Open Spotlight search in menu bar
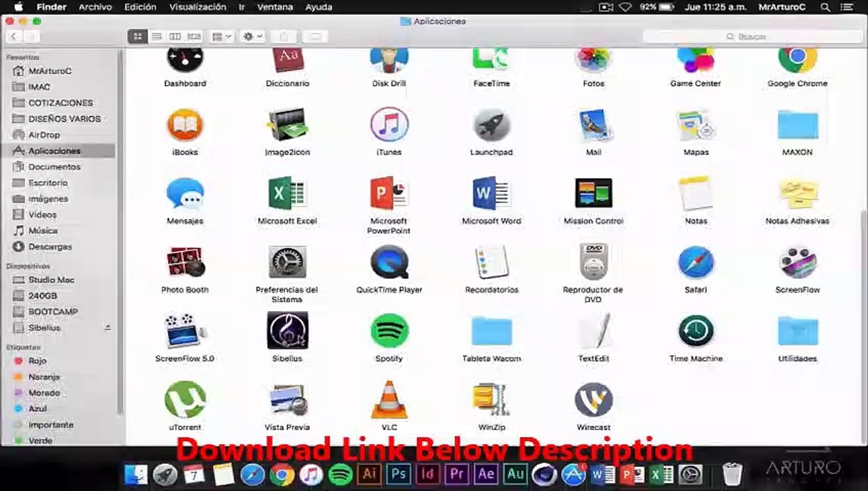This screenshot has width=868, height=491. [x=826, y=7]
